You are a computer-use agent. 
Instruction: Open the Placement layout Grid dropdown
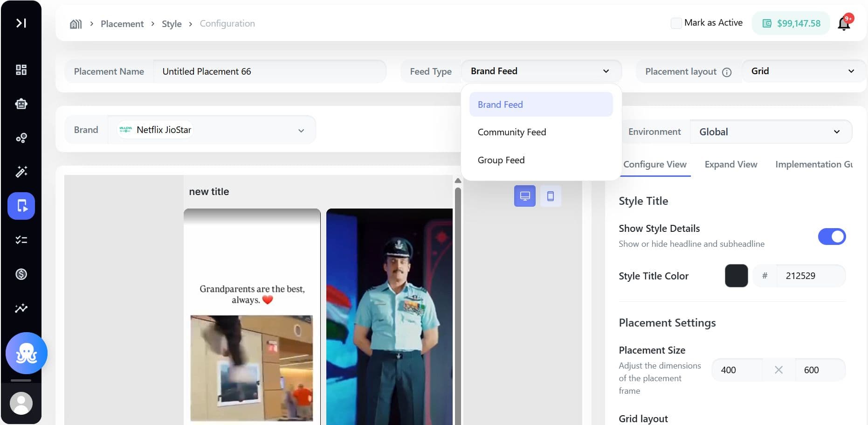coord(803,71)
